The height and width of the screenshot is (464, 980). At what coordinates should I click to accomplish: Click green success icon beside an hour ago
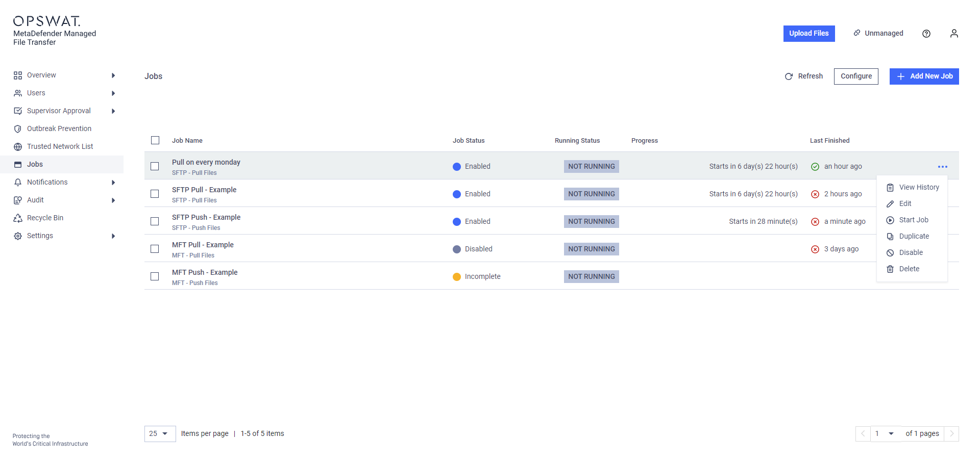point(815,167)
